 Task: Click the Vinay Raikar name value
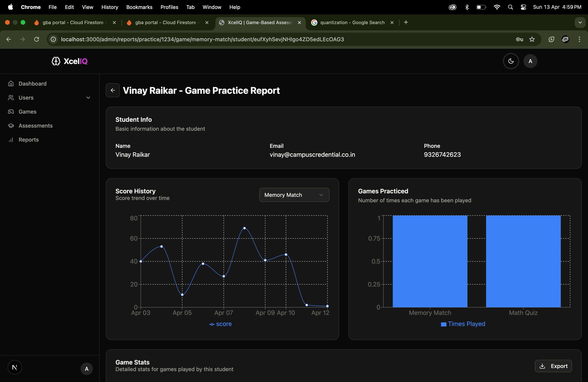tap(133, 155)
